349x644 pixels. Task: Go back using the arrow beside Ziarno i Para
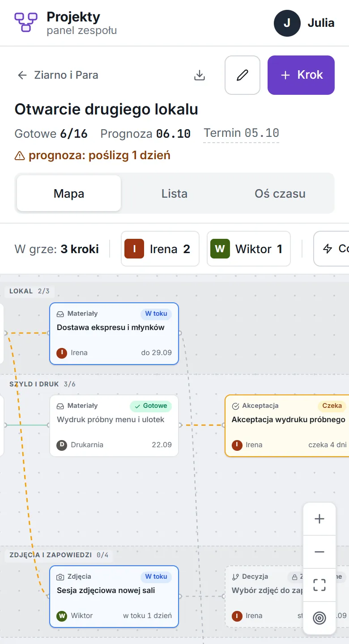point(22,75)
